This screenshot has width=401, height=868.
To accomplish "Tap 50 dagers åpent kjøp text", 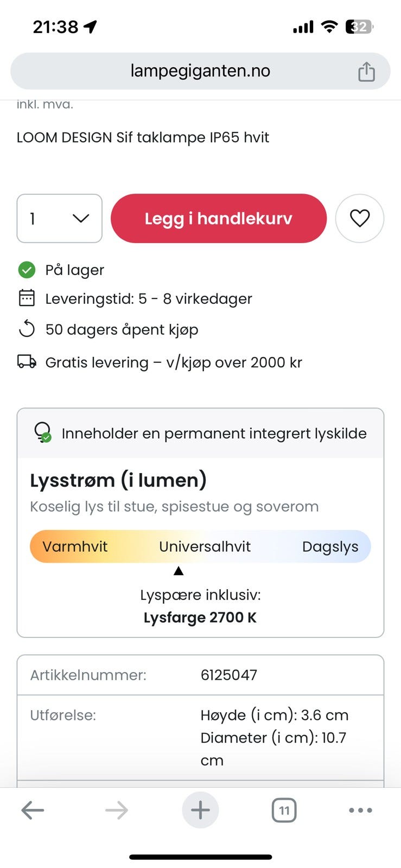I will pyautogui.click(x=122, y=329).
